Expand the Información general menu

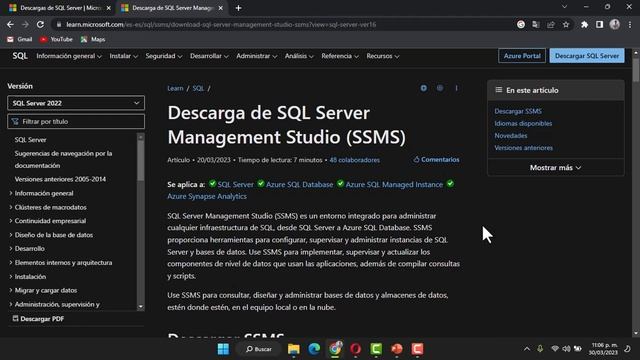pyautogui.click(x=69, y=56)
